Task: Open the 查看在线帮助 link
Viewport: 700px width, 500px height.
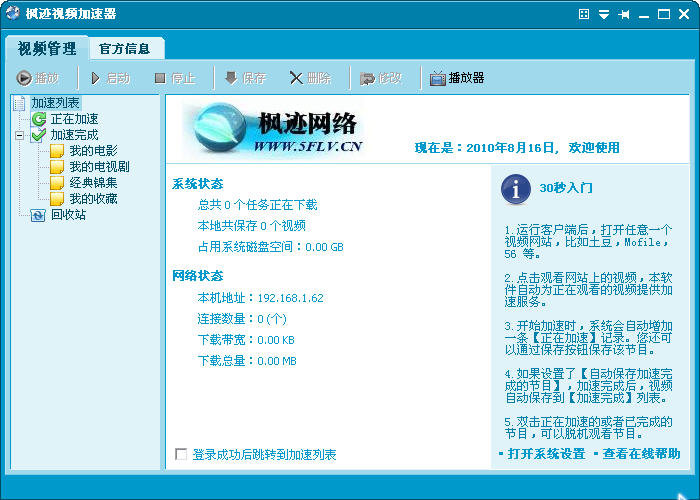Action: [x=642, y=454]
